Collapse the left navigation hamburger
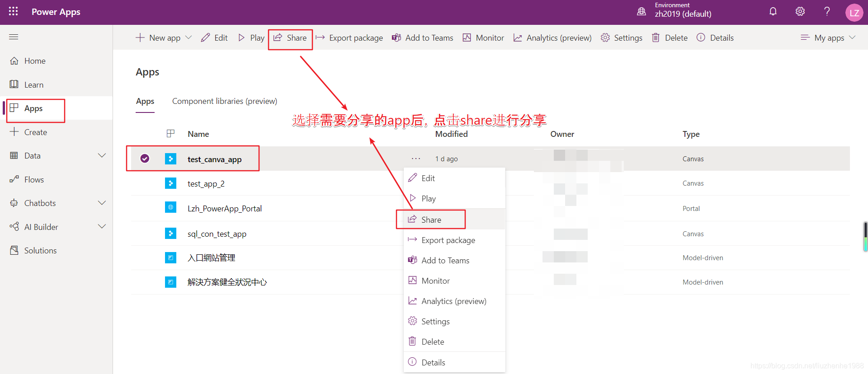The image size is (868, 374). coord(14,37)
